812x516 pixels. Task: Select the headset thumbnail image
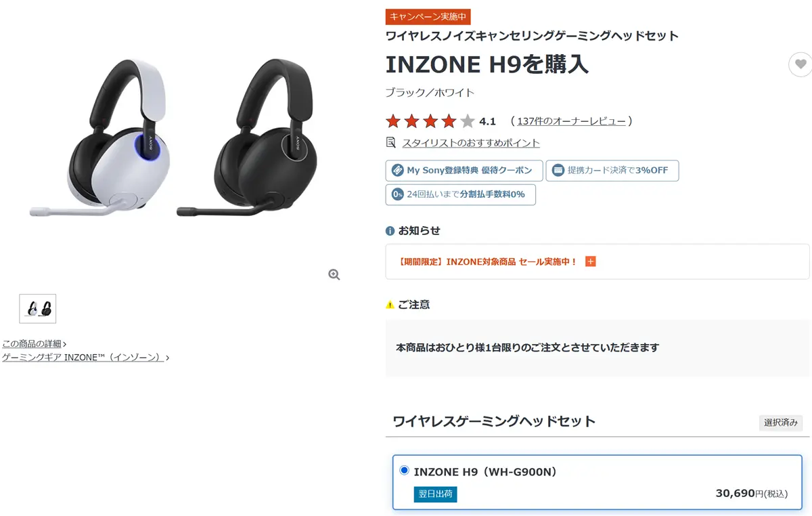click(38, 309)
